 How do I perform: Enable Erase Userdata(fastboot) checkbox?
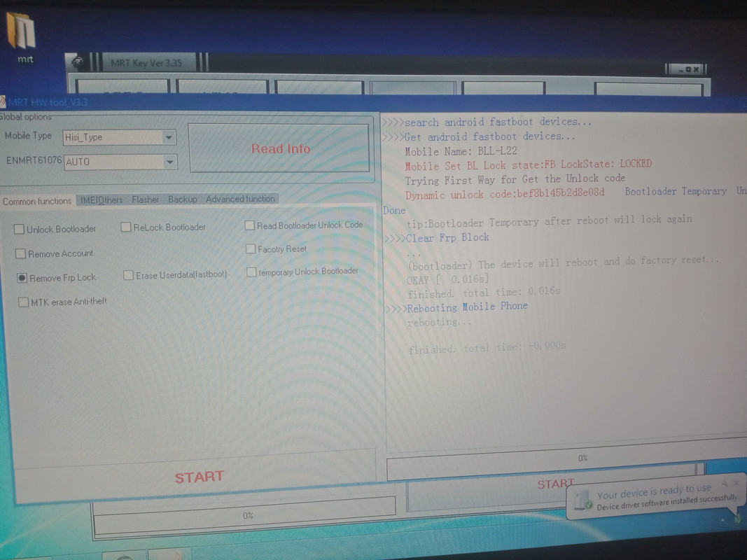click(x=128, y=275)
